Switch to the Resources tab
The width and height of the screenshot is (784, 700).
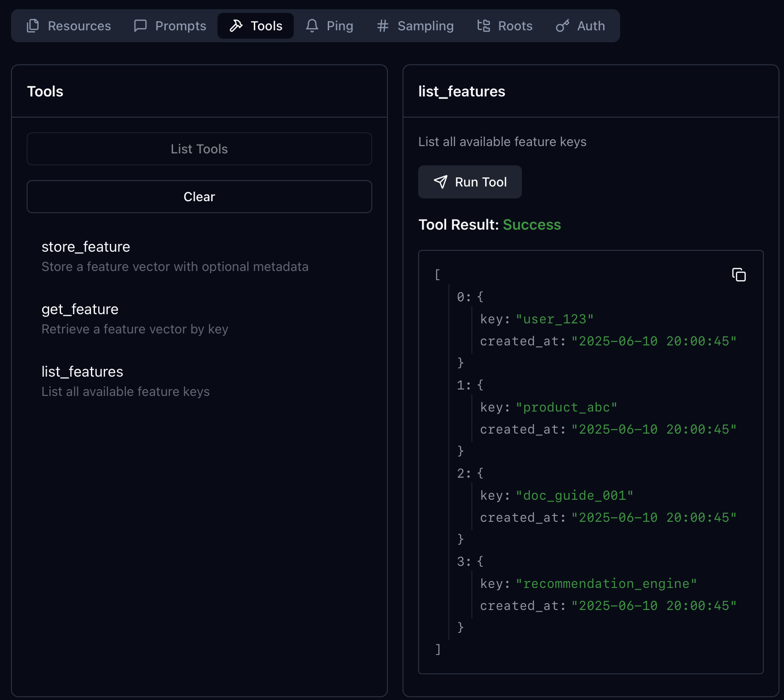pyautogui.click(x=69, y=26)
